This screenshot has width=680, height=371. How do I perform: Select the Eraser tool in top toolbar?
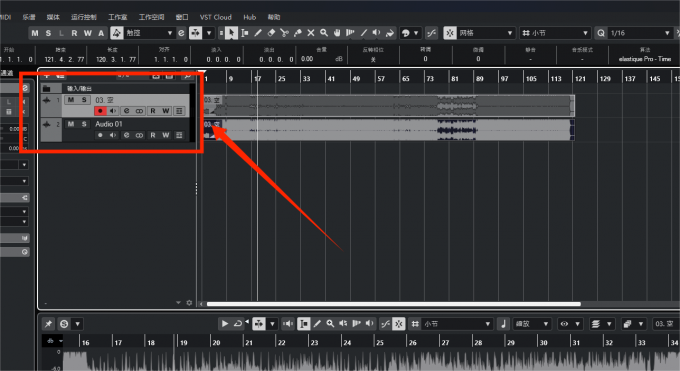click(x=271, y=33)
